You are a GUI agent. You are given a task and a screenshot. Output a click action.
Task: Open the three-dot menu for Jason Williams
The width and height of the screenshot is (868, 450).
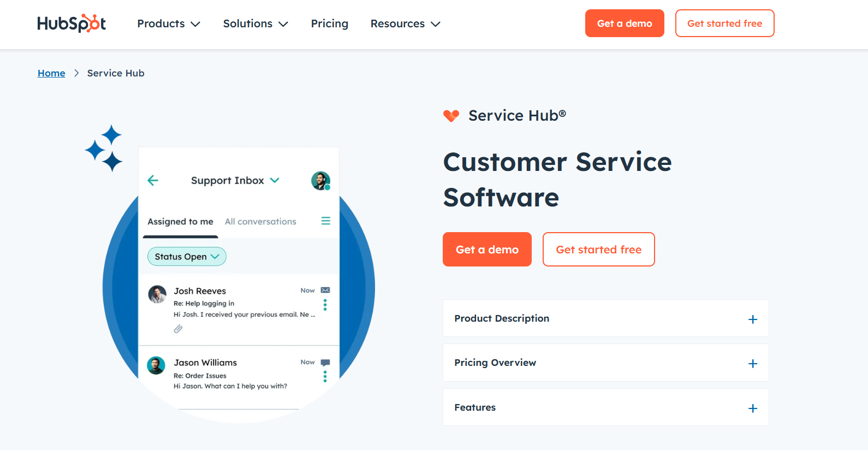click(x=325, y=376)
